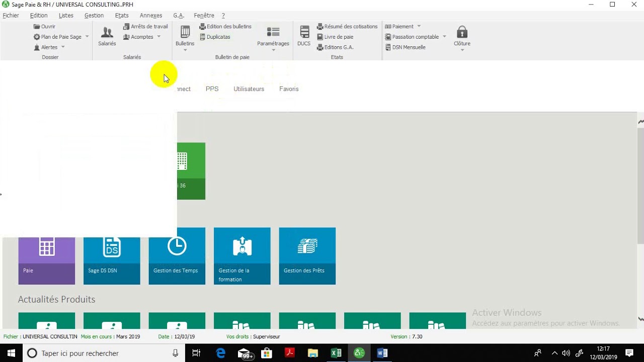
Task: Open the Fenêtre menu
Action: coord(204,16)
